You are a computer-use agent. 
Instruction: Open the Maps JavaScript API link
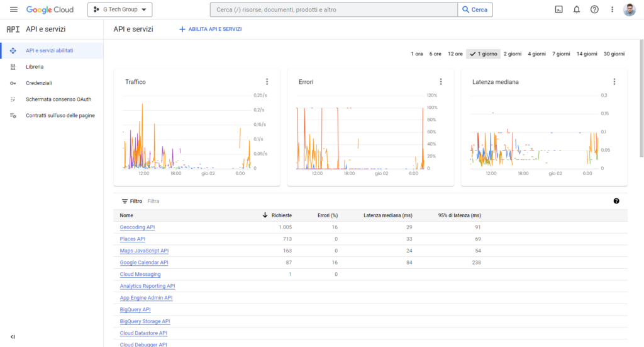click(144, 251)
